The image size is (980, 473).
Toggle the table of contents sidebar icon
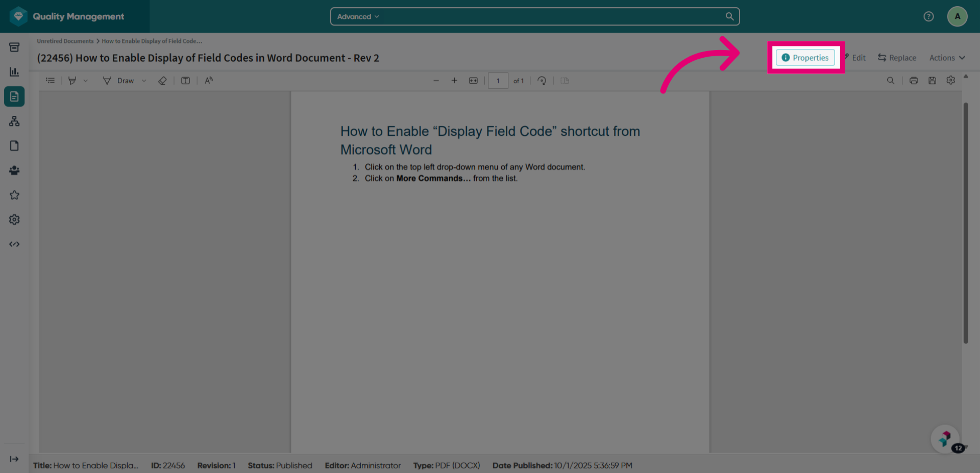coord(50,81)
